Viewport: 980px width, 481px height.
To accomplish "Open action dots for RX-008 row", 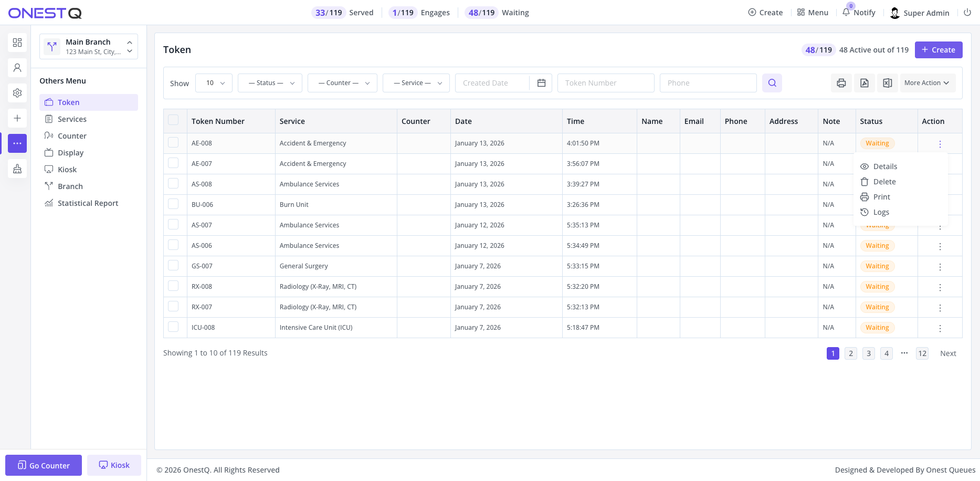I will (940, 287).
